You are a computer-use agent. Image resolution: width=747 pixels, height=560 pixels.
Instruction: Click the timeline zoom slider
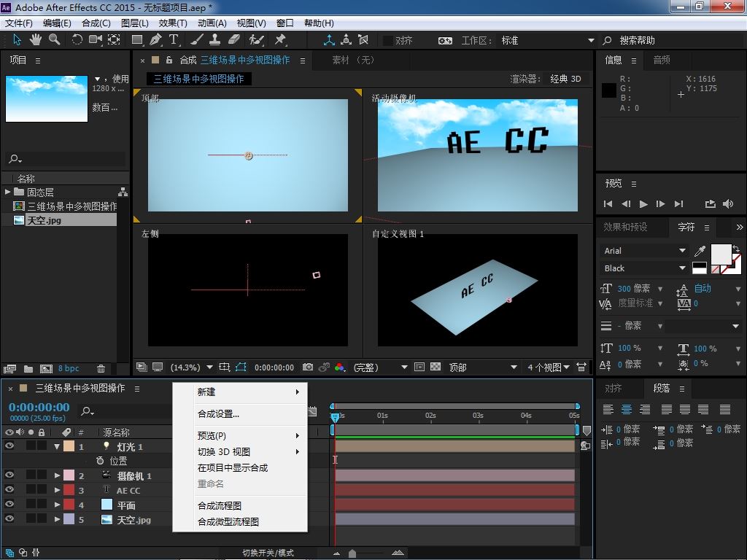click(x=352, y=553)
